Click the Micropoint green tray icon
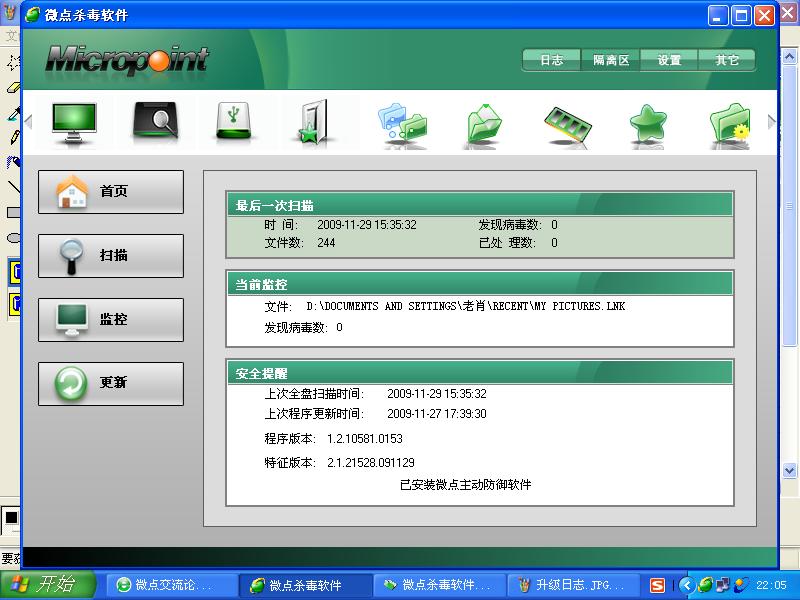 [x=705, y=585]
